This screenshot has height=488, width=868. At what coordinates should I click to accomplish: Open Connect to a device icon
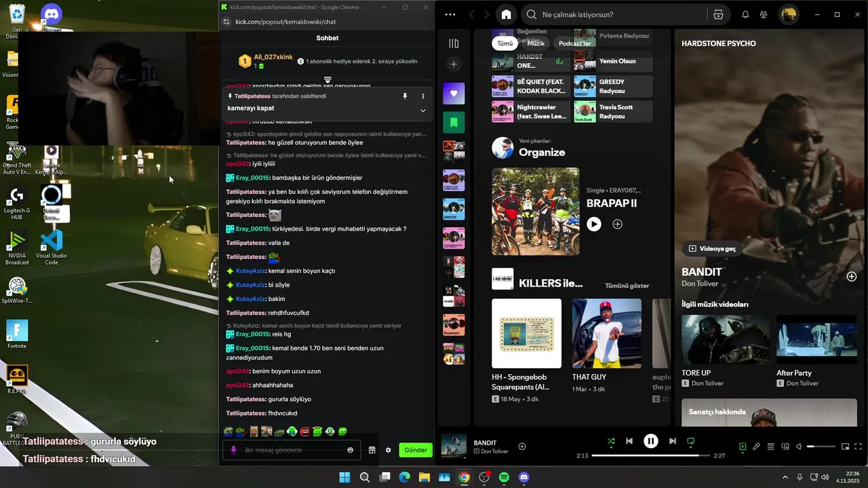click(785, 447)
